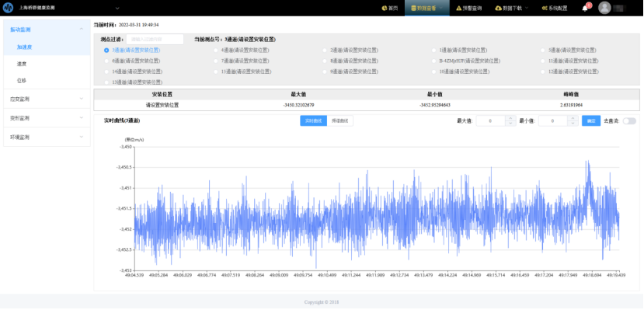Click the 确定 confirm button
This screenshot has height=310, width=644.
coord(591,120)
